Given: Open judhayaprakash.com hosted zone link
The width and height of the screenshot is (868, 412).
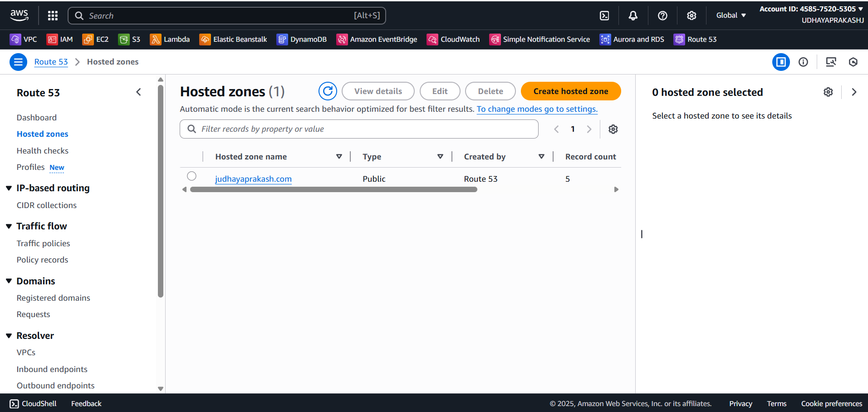Looking at the screenshot, I should [x=253, y=179].
